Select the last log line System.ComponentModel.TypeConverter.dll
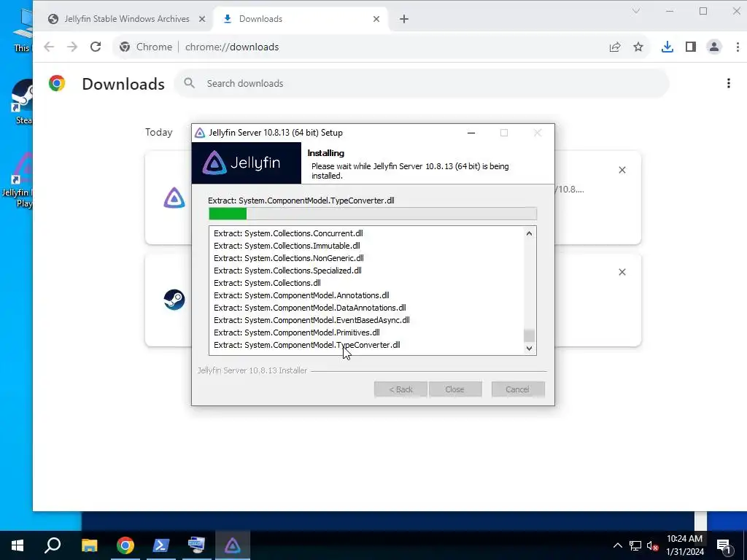The height and width of the screenshot is (560, 747). point(307,345)
